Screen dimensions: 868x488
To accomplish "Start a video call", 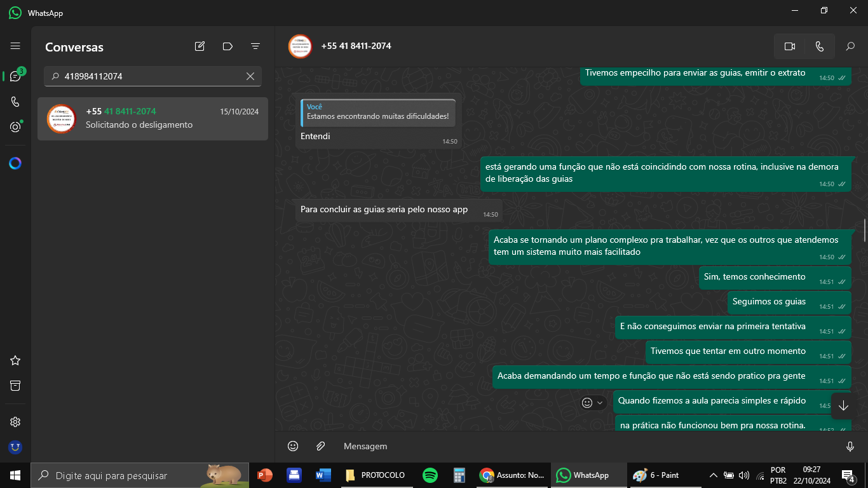I will tap(790, 46).
